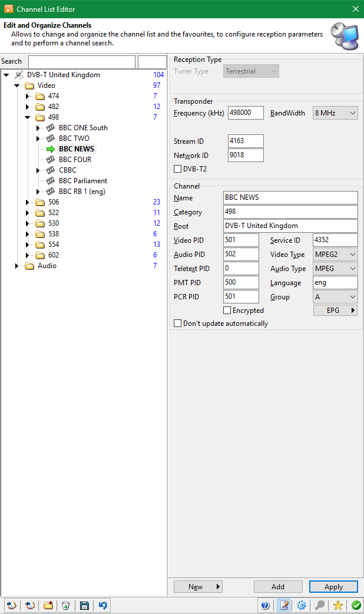Click the blue undo arrow icon
364x614 pixels.
pos(103,605)
